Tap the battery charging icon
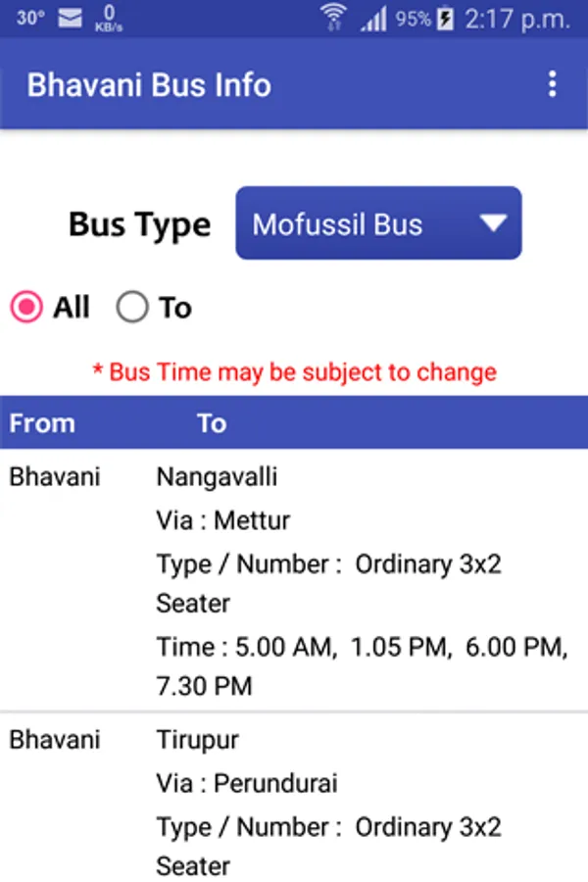 (446, 19)
